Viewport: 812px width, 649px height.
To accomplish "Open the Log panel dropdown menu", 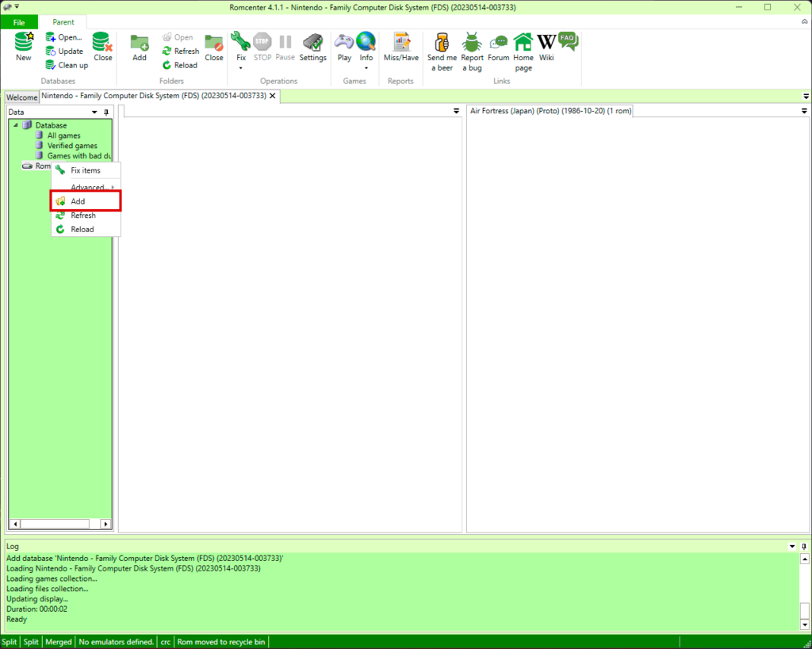I will 792,547.
